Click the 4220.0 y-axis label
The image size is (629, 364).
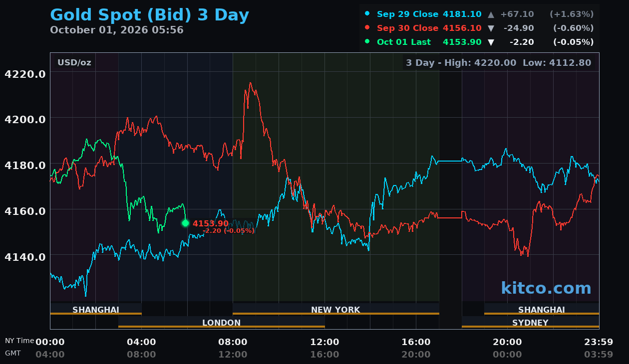click(25, 74)
